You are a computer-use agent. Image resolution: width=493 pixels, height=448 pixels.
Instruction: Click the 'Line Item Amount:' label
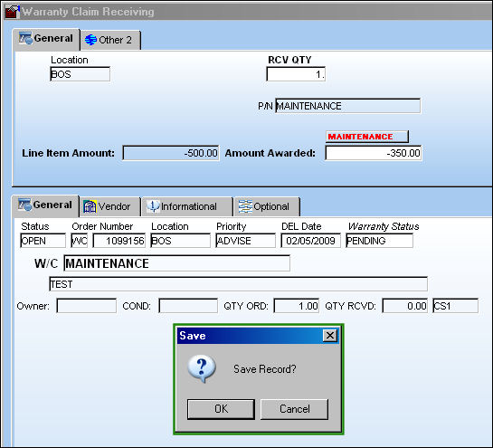(68, 153)
